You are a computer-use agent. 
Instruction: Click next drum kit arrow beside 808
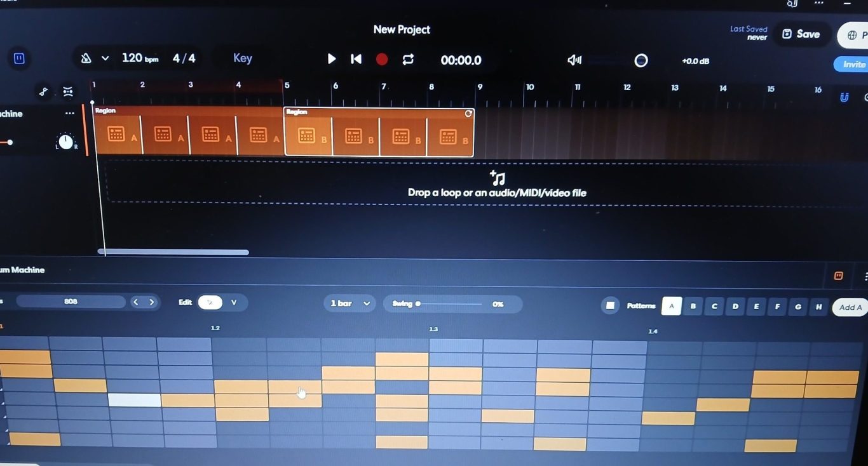click(x=152, y=302)
